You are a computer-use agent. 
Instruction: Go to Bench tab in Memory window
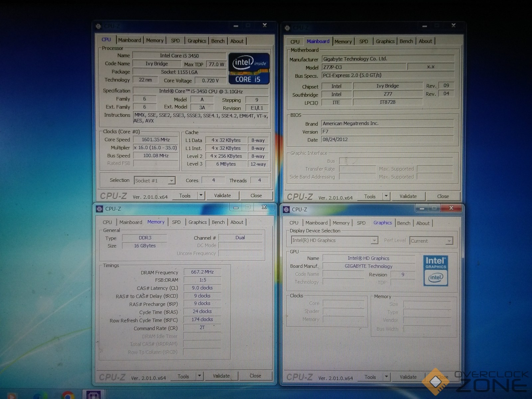(218, 222)
